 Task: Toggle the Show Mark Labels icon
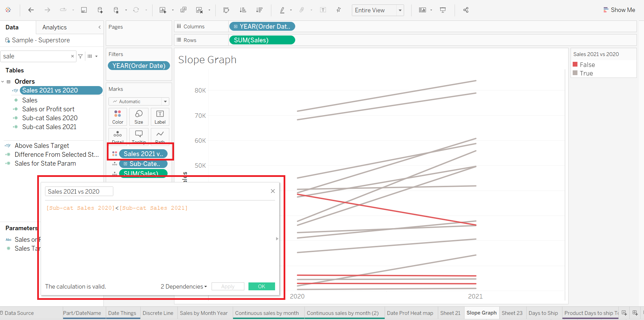point(323,10)
